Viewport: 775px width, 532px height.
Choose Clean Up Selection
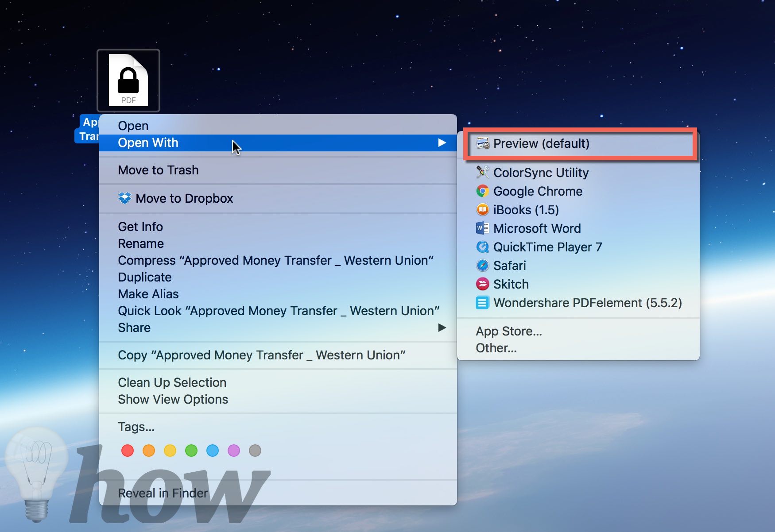pos(278,382)
